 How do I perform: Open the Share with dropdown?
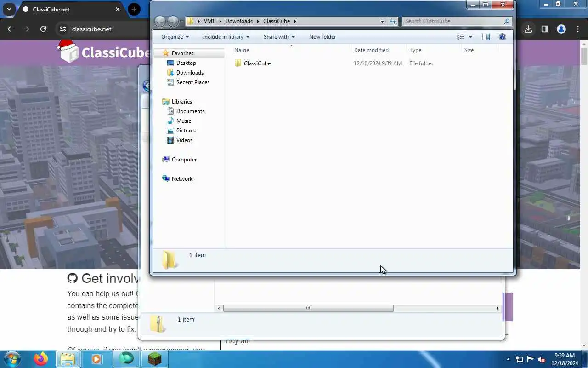[279, 37]
